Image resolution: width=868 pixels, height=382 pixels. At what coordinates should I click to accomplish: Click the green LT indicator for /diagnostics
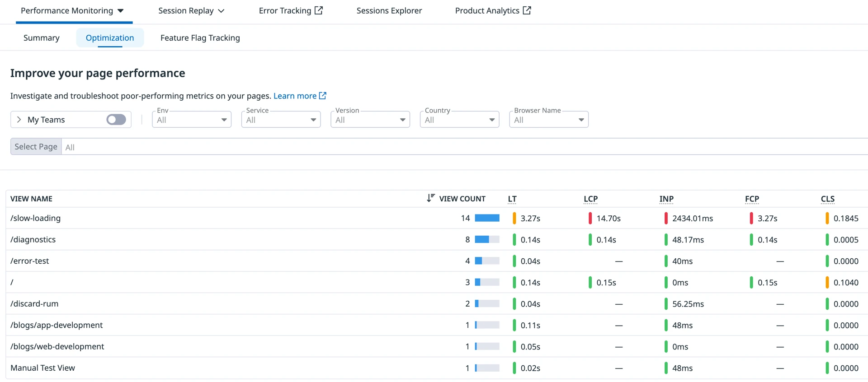point(514,239)
